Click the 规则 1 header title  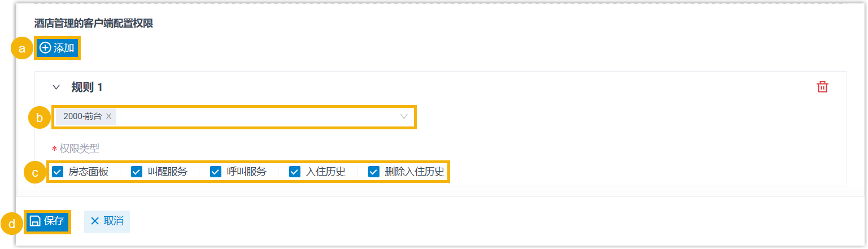[87, 88]
